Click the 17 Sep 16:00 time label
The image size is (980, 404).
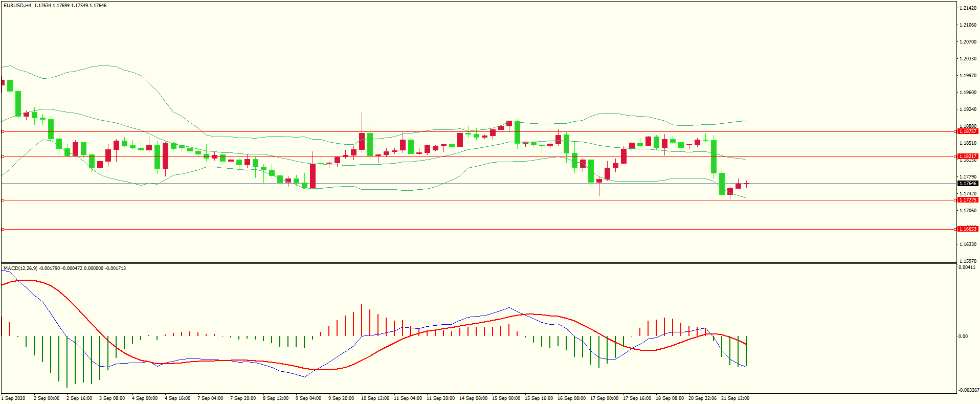[x=637, y=398]
